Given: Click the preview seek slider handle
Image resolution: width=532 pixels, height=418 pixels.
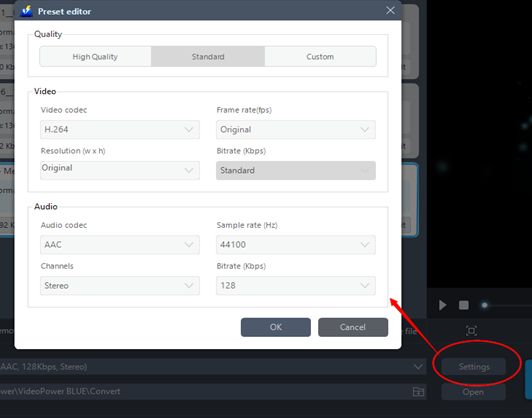Looking at the screenshot, I should click(485, 305).
